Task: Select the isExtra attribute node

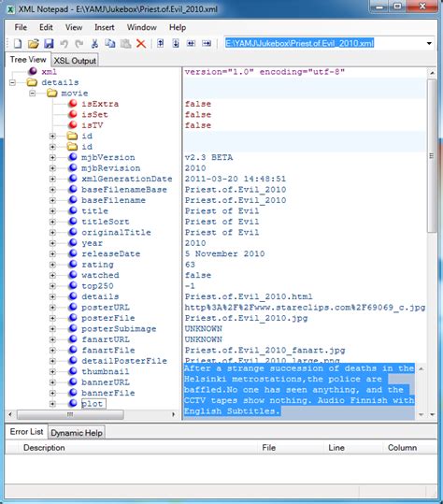Action: (100, 104)
